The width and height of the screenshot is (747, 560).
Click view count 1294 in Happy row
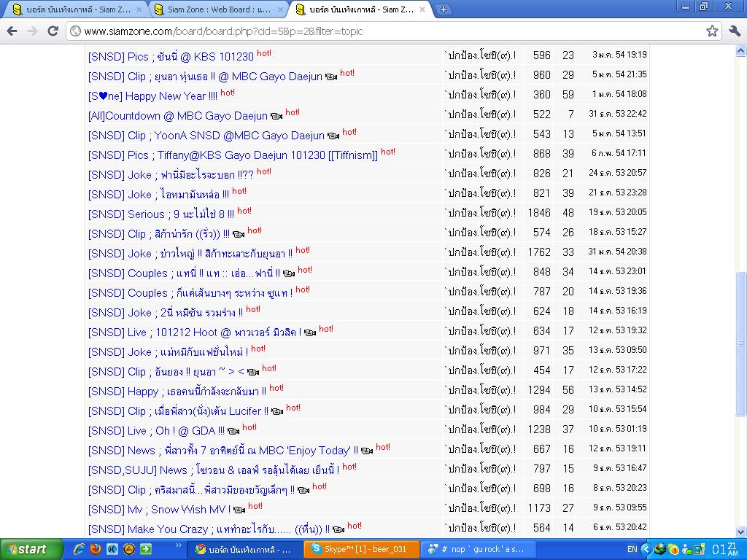pos(539,390)
